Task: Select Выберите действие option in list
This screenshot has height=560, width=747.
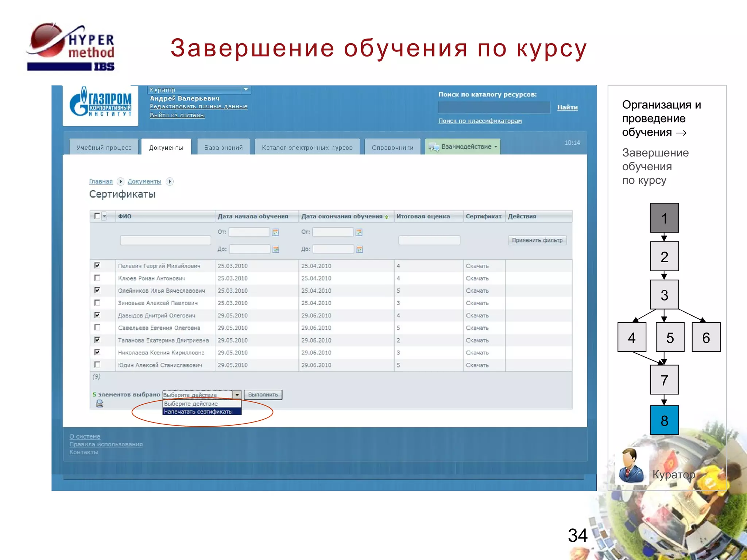Action: pyautogui.click(x=202, y=404)
